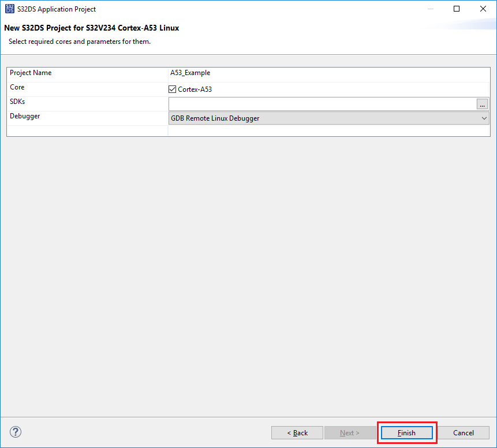Image resolution: width=497 pixels, height=448 pixels.
Task: Click the A53_Example project name value
Action: (190, 73)
